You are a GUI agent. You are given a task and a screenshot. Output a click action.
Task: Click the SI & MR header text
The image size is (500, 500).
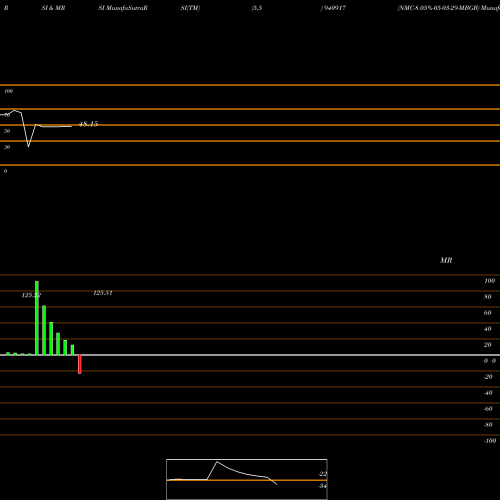click(53, 8)
